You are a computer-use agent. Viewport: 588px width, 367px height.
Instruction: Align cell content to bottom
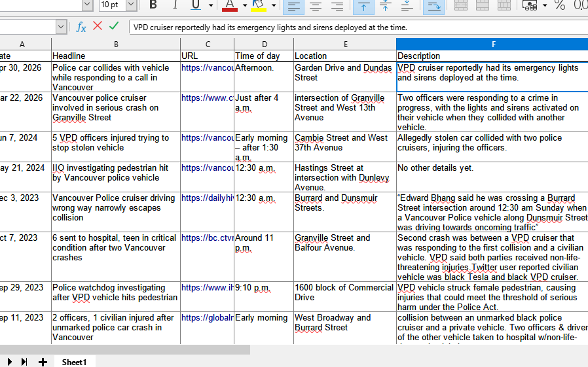pos(407,6)
